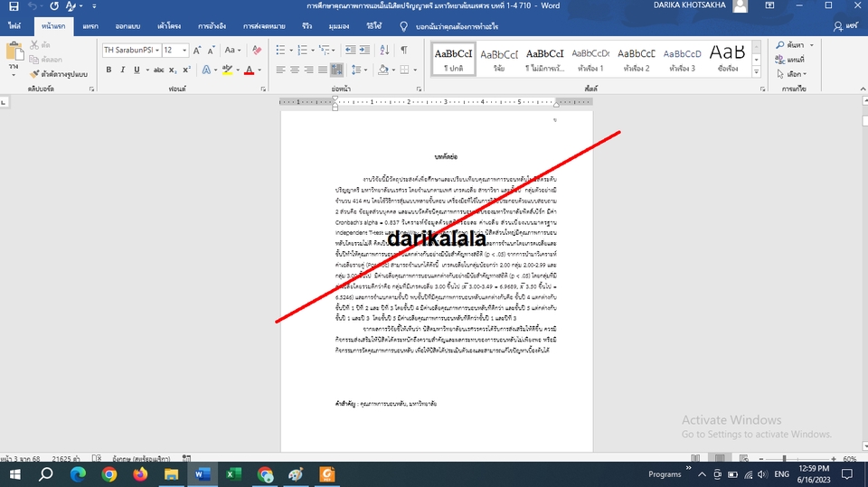Click Replace (แทนที่) in editing group
Viewport: 868px width, 487px height.
coord(790,60)
